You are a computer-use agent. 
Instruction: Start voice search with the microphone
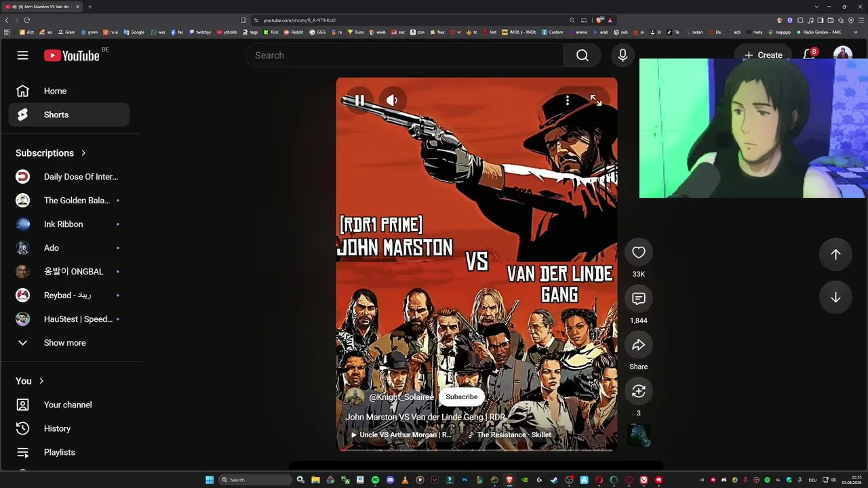[623, 56]
